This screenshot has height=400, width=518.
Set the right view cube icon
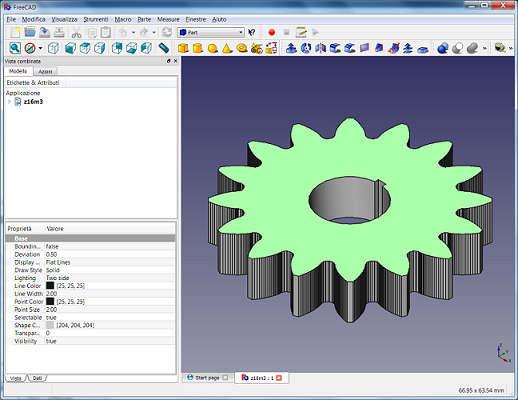tap(99, 48)
